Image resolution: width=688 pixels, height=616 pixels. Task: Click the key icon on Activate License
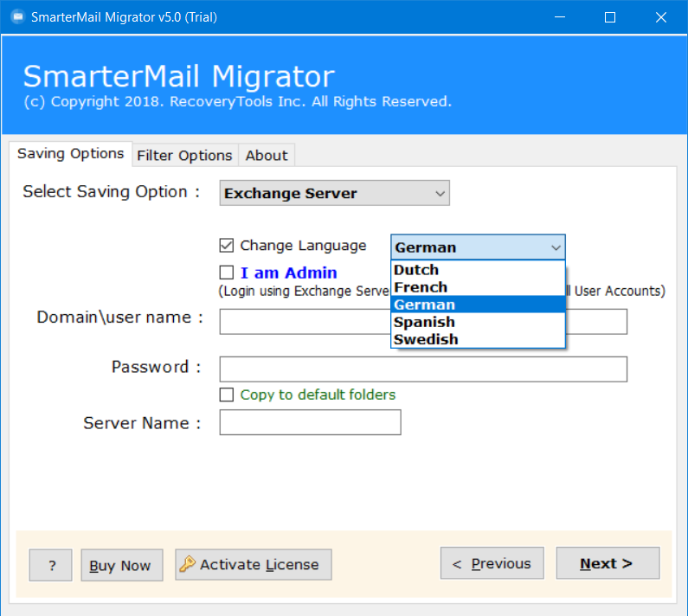click(x=187, y=564)
